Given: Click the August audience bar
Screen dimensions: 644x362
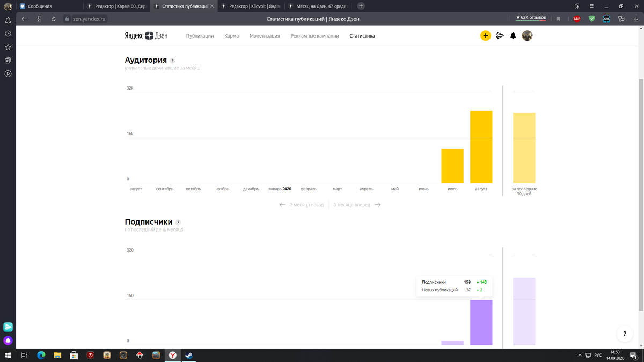Looking at the screenshot, I should 481,147.
